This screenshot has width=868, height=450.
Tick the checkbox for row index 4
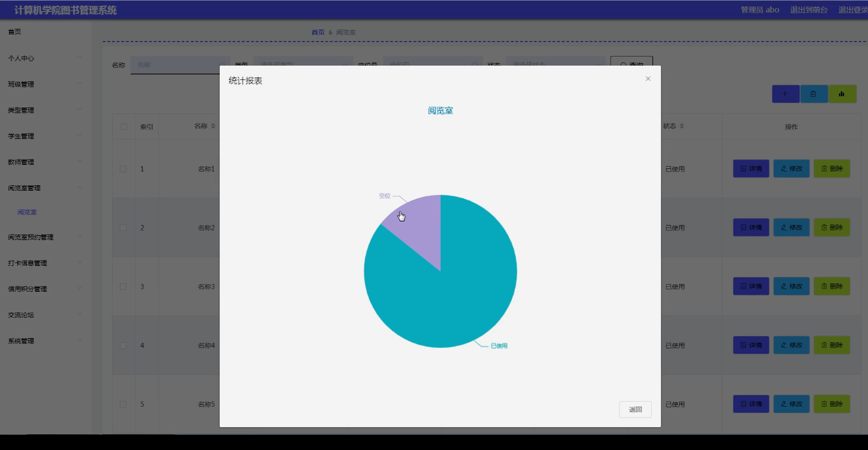point(123,346)
